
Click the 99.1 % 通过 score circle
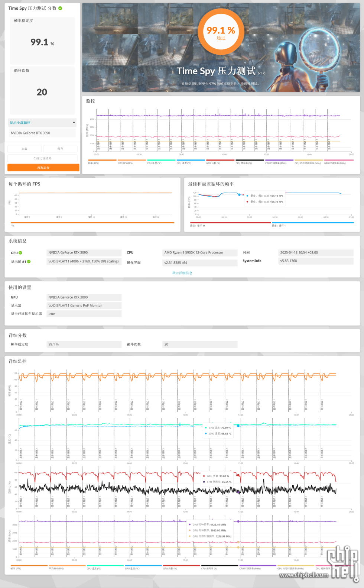(x=221, y=32)
